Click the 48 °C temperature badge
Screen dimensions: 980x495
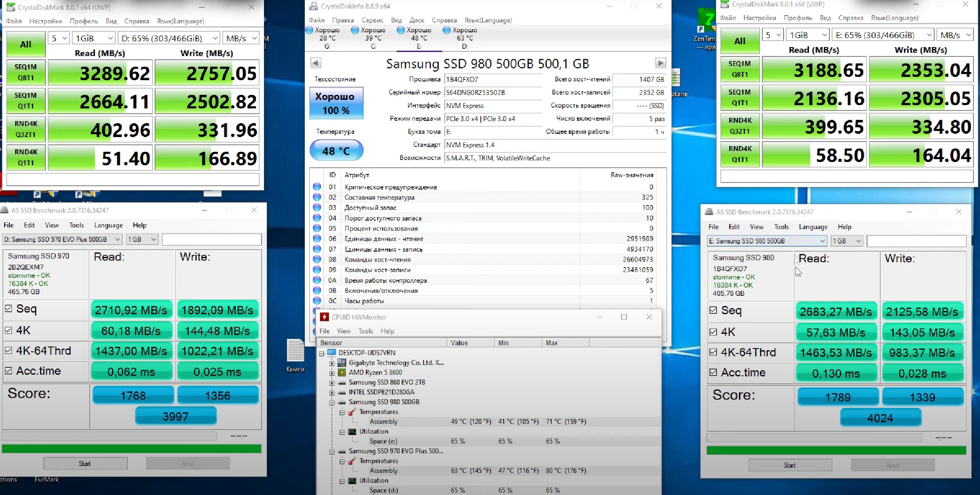(x=336, y=151)
